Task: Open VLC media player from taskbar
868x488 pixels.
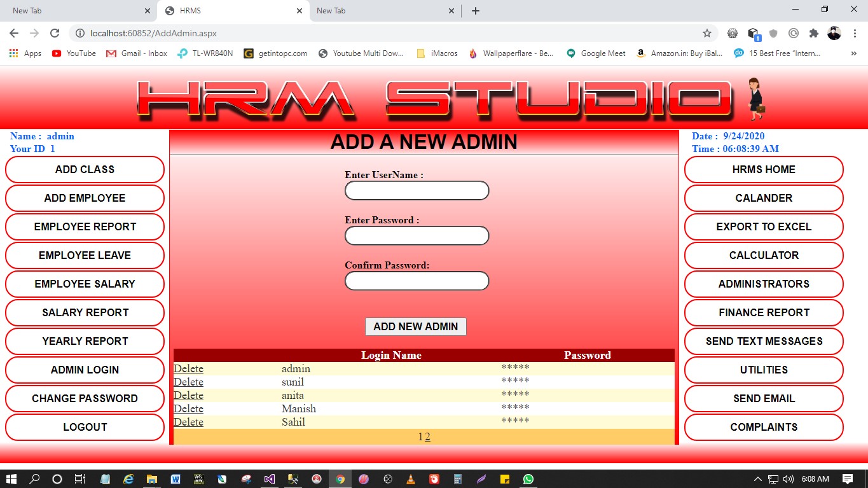Action: point(411,479)
